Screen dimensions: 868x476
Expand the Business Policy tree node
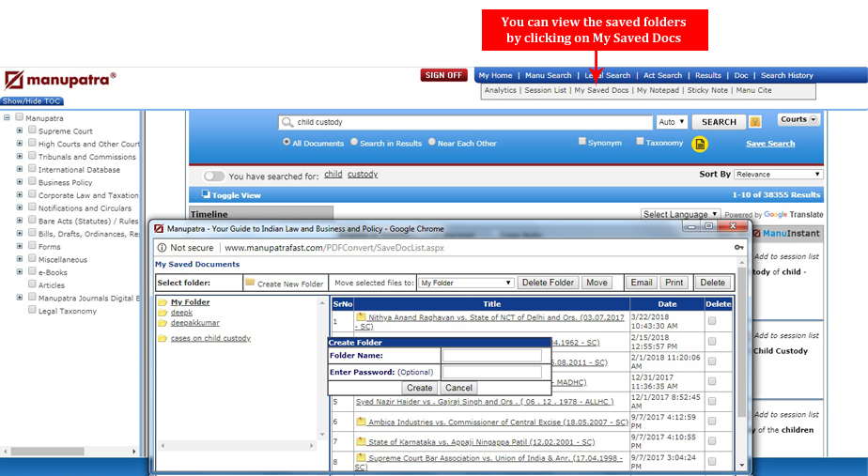pyautogui.click(x=20, y=181)
